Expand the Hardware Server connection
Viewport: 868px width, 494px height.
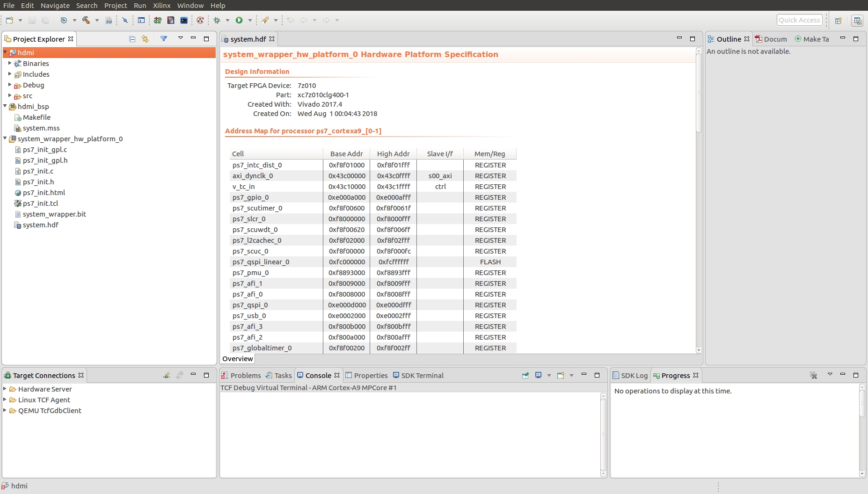pyautogui.click(x=5, y=389)
